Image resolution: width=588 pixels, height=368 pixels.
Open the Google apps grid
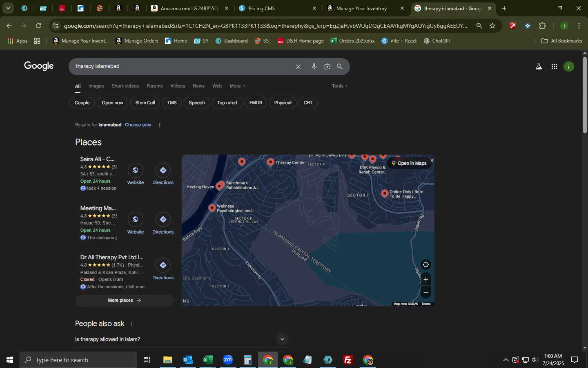pyautogui.click(x=554, y=67)
